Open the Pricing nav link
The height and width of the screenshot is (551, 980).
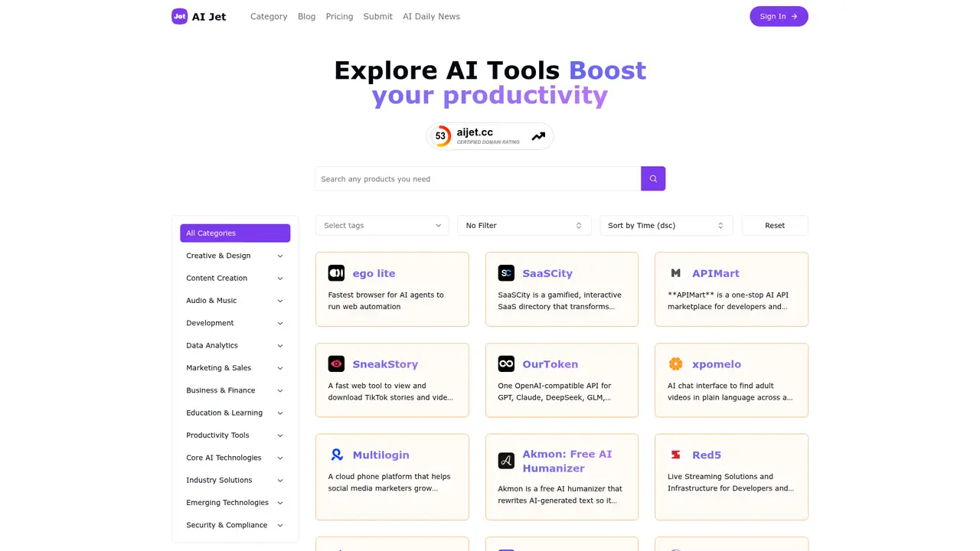tap(339, 17)
